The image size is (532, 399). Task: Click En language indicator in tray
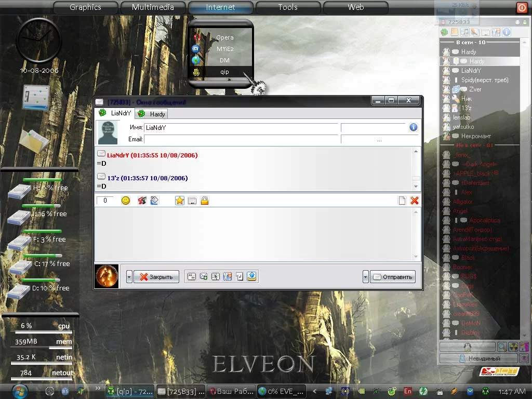coord(407,391)
